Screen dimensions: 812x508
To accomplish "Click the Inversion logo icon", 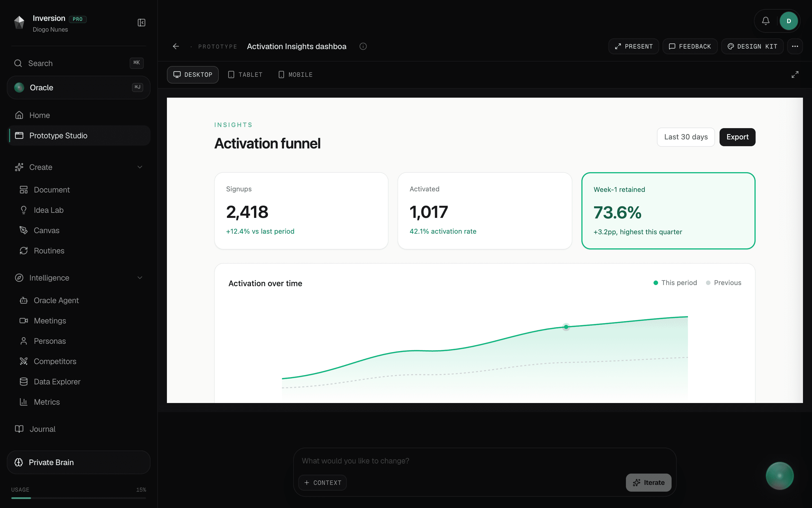I will [x=19, y=23].
